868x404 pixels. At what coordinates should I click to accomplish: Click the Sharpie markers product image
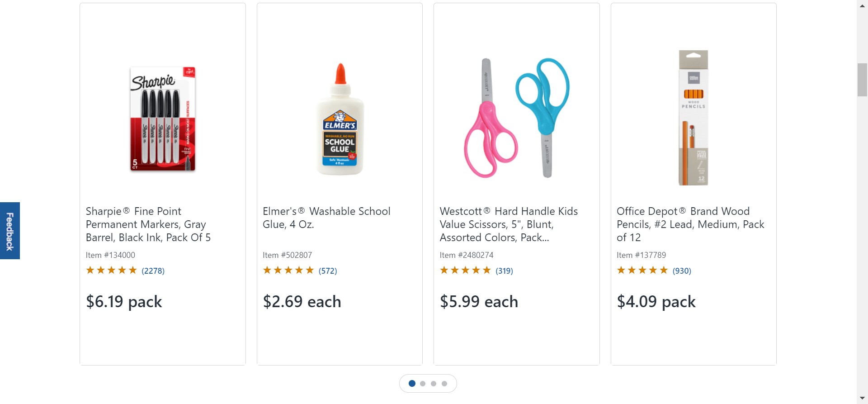[x=163, y=119]
